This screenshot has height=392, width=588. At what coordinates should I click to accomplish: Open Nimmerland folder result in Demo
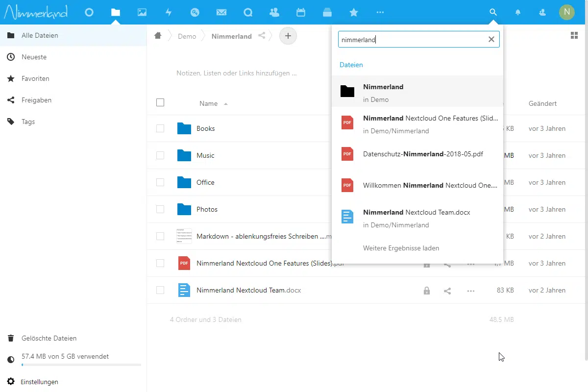click(x=417, y=92)
